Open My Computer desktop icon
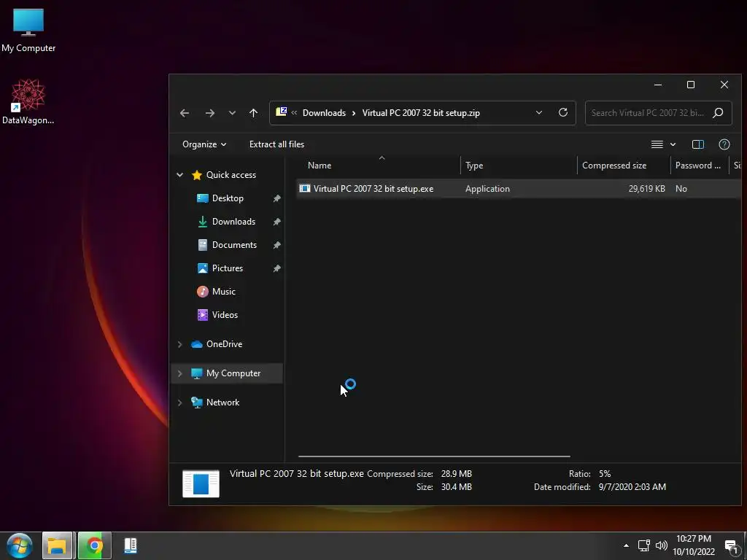The image size is (747, 560). pyautogui.click(x=28, y=31)
